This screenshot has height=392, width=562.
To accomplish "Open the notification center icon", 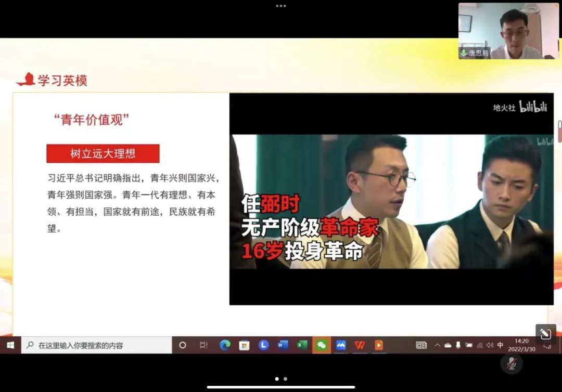I will pyautogui.click(x=547, y=345).
